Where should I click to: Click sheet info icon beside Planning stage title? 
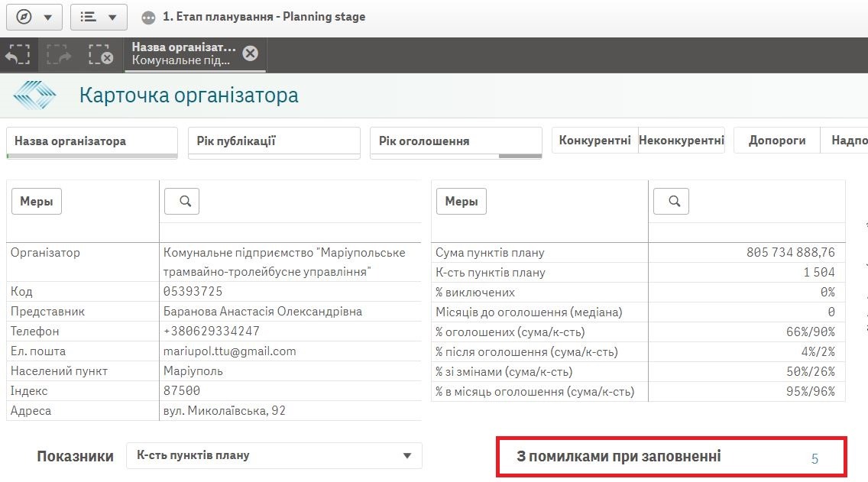(x=149, y=18)
